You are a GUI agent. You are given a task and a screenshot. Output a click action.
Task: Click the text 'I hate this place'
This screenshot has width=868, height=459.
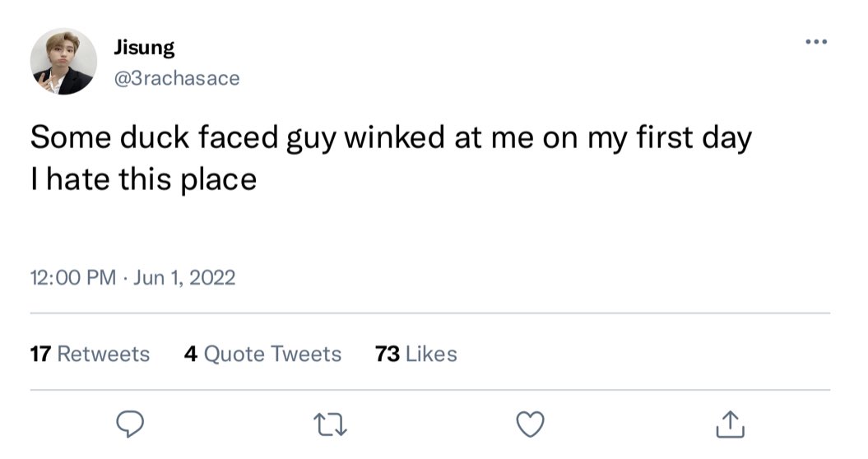(143, 179)
